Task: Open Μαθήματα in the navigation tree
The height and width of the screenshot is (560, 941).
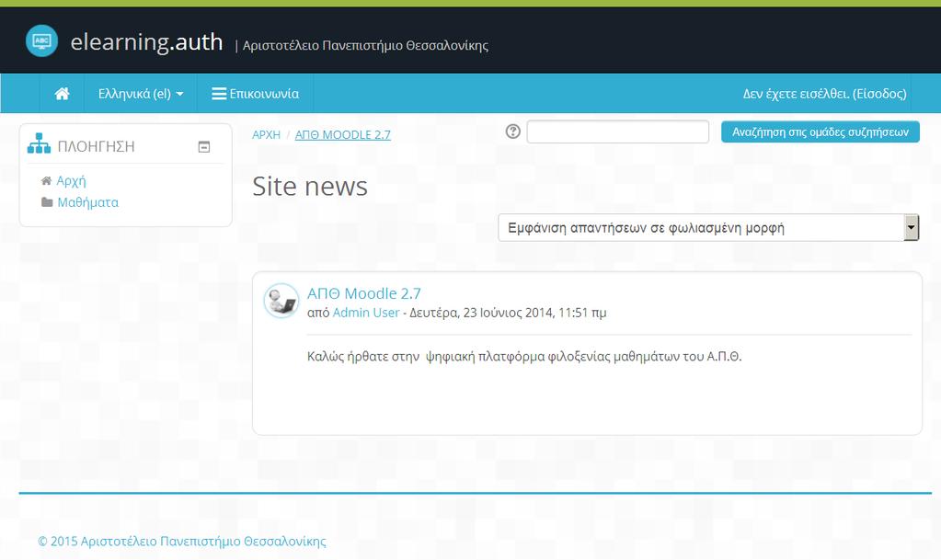Action: point(88,202)
